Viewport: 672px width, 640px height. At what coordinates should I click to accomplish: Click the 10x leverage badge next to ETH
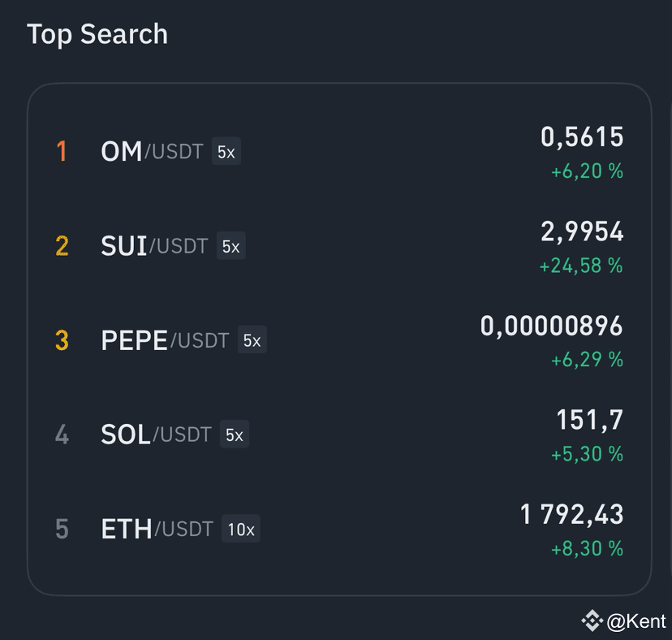(x=241, y=529)
